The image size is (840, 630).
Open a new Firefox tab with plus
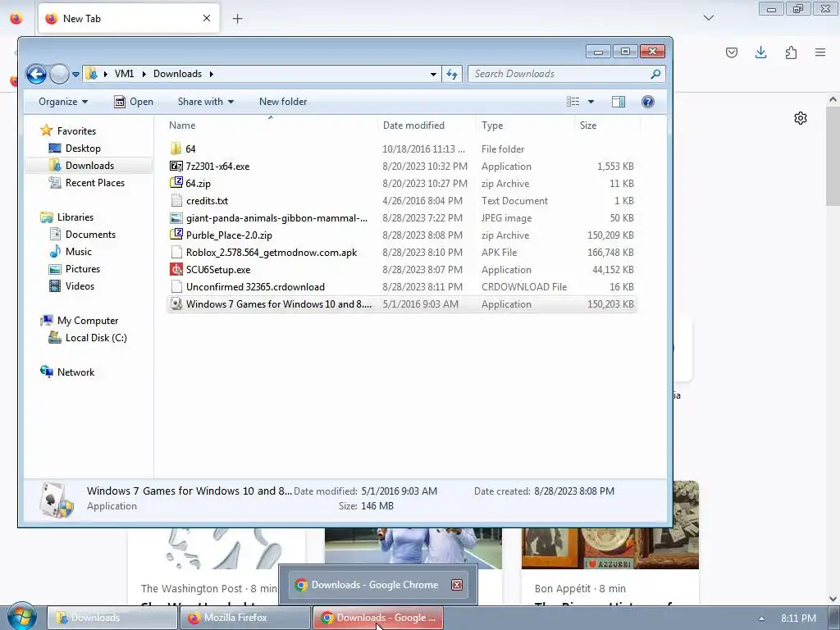click(238, 19)
